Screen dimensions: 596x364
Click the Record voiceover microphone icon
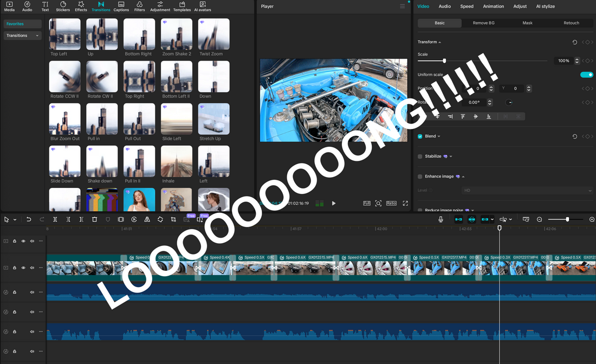coord(441,219)
